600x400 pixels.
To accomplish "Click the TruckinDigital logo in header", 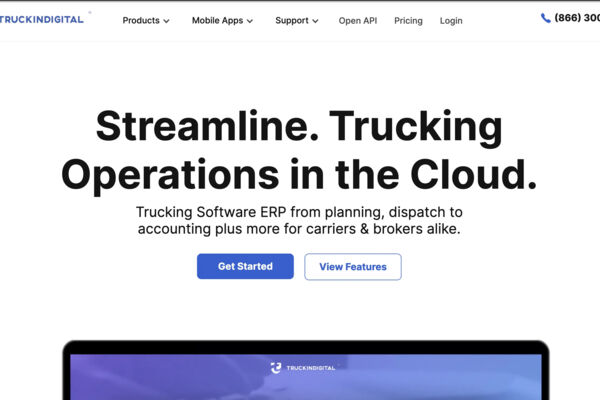I will 41,20.
